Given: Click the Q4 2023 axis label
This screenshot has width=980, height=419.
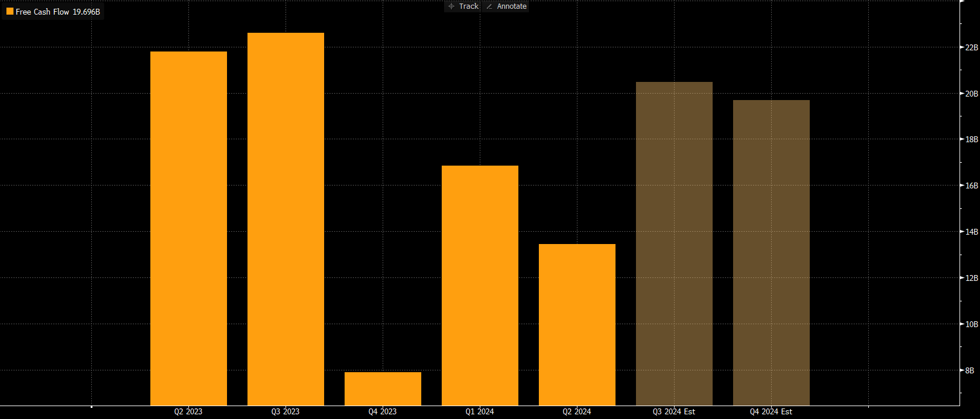Looking at the screenshot, I should (x=383, y=412).
